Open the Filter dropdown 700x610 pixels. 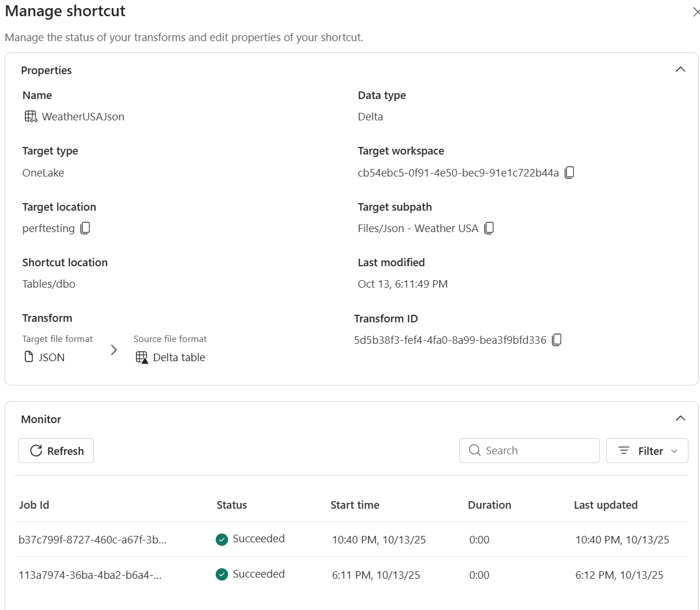point(647,450)
